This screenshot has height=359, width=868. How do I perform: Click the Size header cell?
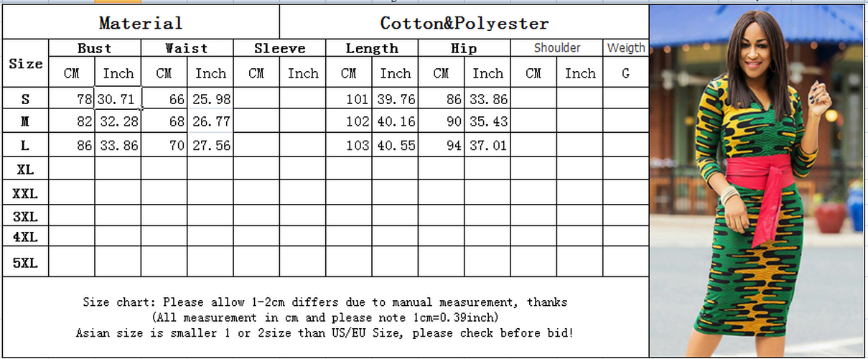[26, 63]
